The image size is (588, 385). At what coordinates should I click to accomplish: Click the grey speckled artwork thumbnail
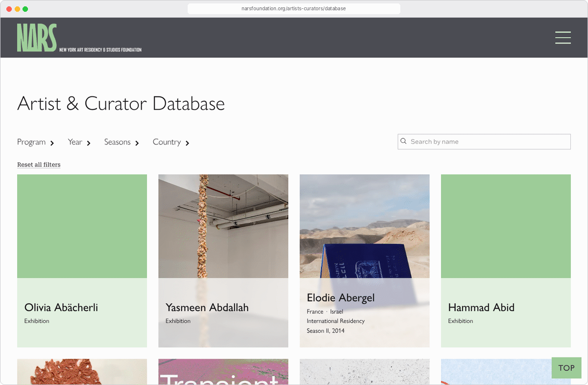[365, 372]
